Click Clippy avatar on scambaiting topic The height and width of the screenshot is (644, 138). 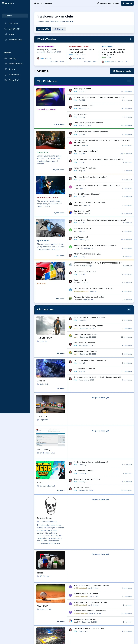70,187
